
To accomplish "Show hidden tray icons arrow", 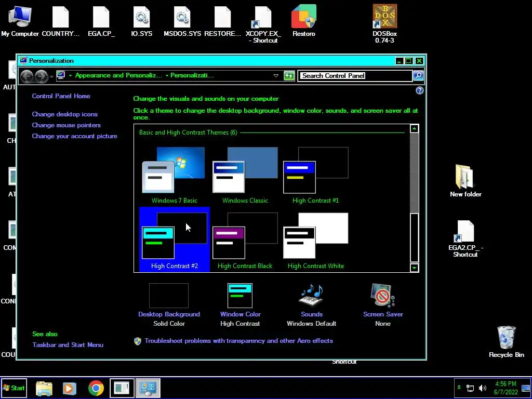I will pyautogui.click(x=459, y=388).
